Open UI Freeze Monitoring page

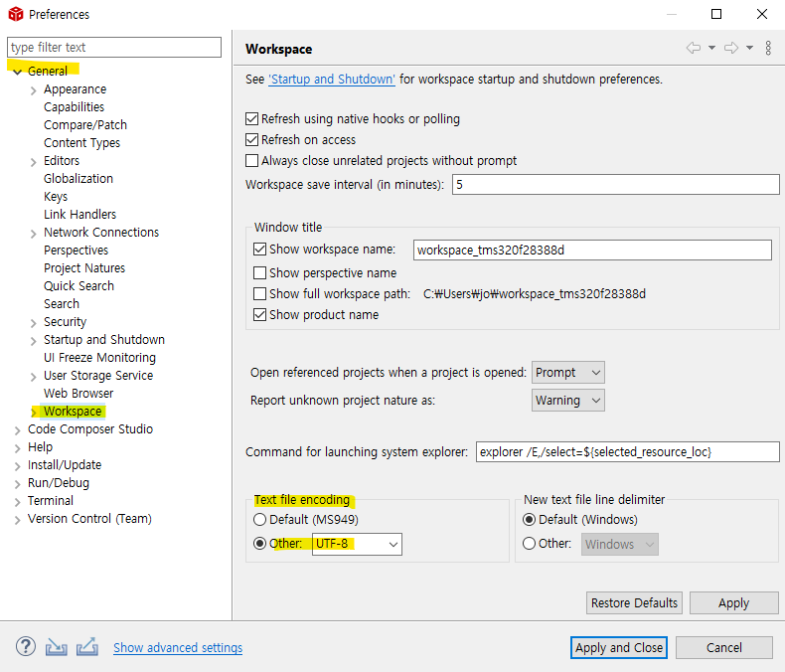pos(100,358)
